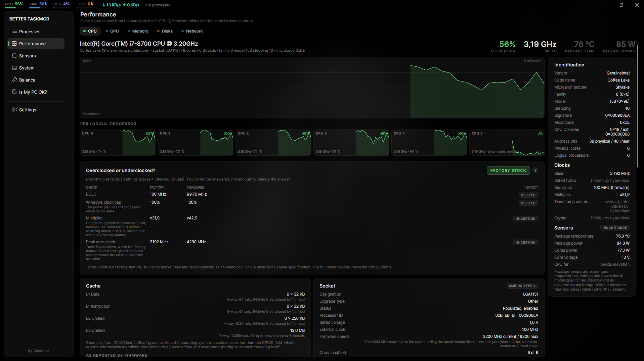This screenshot has width=644, height=361.
Task: Click the measured multiplier x42,9 value
Action: click(x=192, y=218)
